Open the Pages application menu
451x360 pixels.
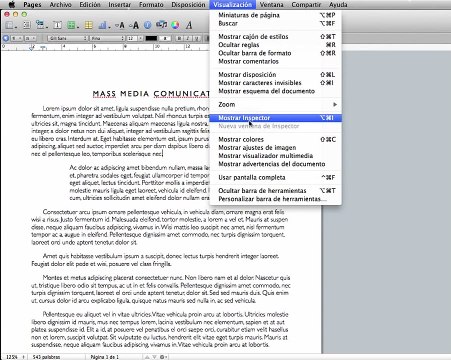32,5
